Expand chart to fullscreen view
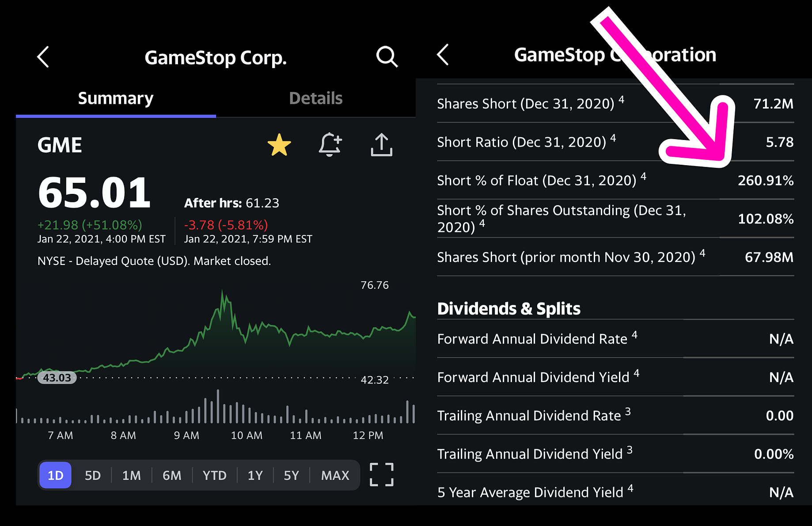This screenshot has height=526, width=812. tap(381, 475)
